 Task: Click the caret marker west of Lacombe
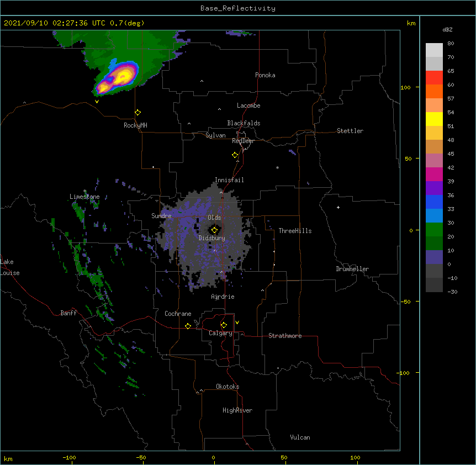(x=219, y=109)
